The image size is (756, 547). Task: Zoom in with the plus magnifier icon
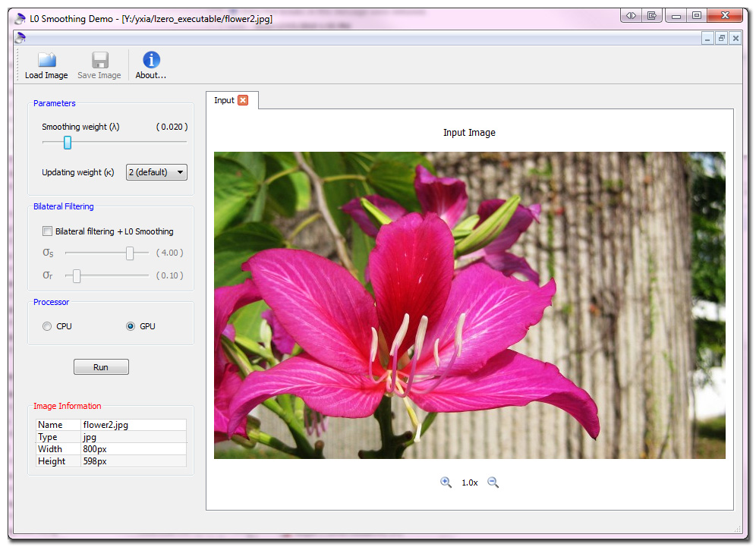point(446,483)
